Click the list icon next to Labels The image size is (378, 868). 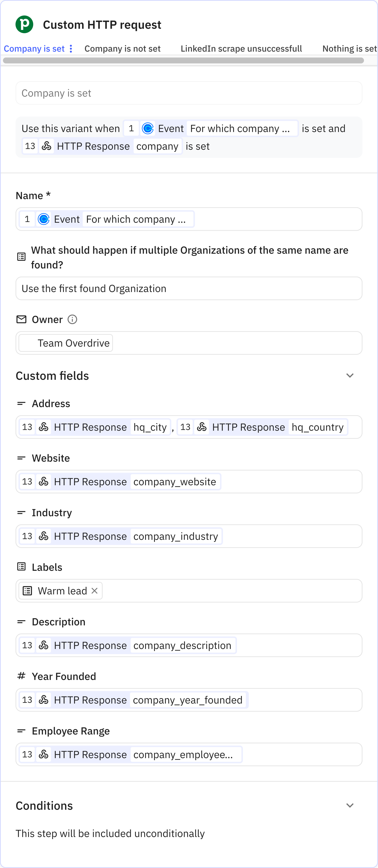point(21,566)
